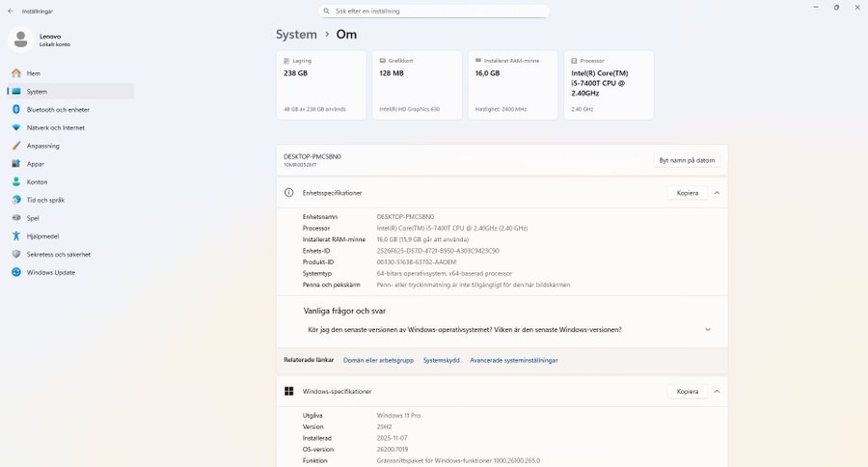Copy device specs with Kopiera button
Screen dimensions: 868x467
687,193
